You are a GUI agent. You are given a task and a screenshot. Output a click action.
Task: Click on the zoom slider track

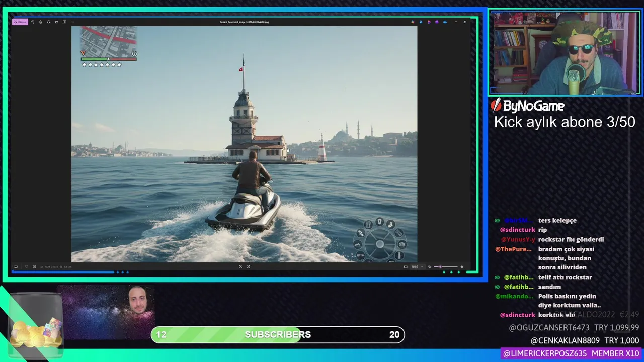(x=446, y=267)
